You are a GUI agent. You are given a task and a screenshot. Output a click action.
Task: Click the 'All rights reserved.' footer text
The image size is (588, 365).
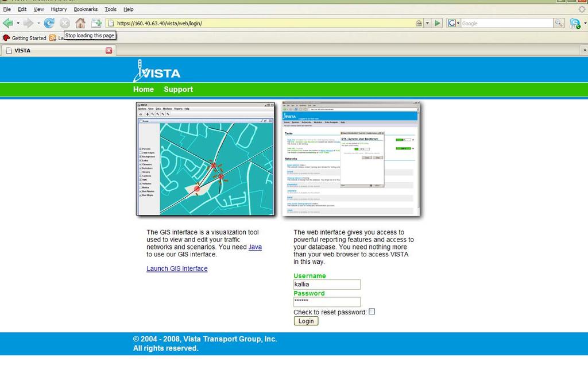[x=165, y=348]
